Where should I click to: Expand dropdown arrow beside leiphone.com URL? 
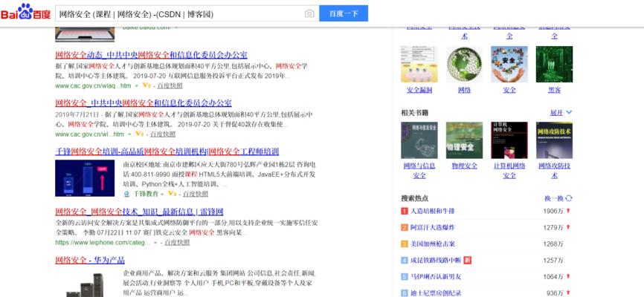[155, 243]
